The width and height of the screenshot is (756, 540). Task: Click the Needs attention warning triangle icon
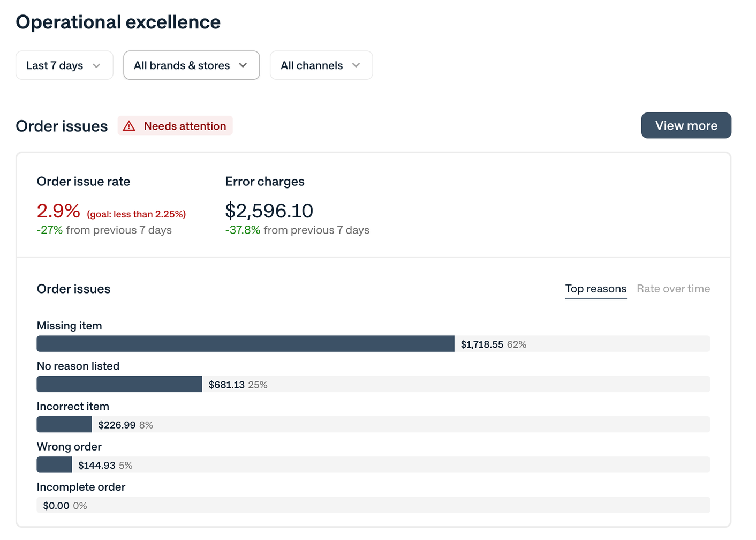129,126
